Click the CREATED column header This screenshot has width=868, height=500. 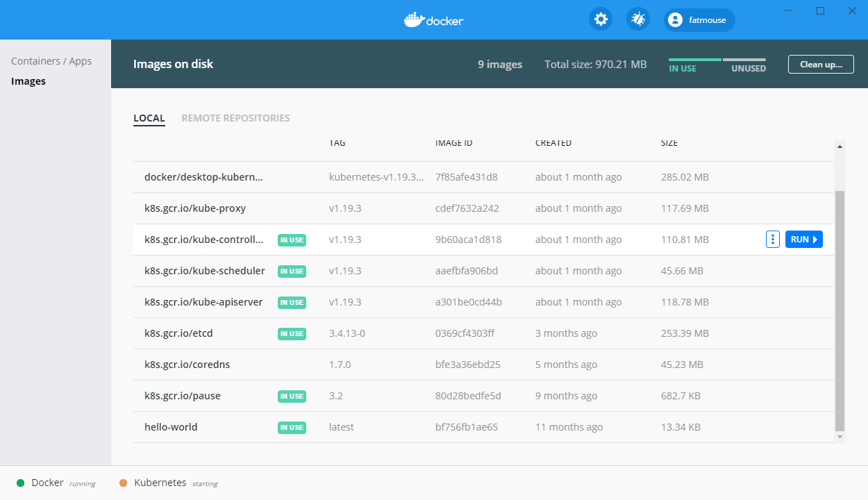553,143
